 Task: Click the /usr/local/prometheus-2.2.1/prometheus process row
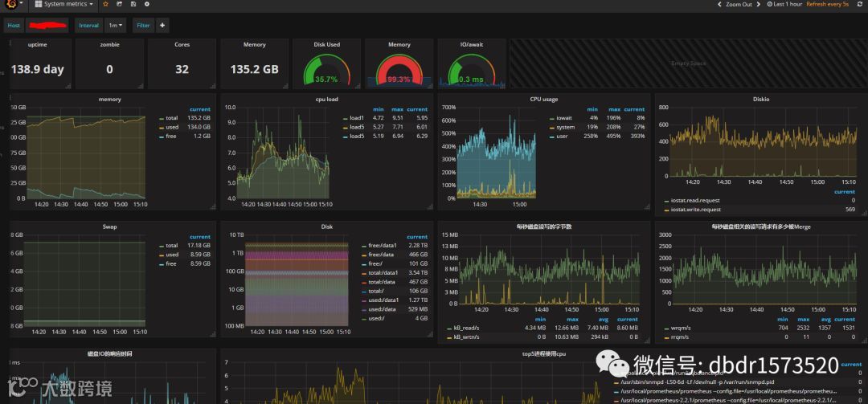(728, 400)
